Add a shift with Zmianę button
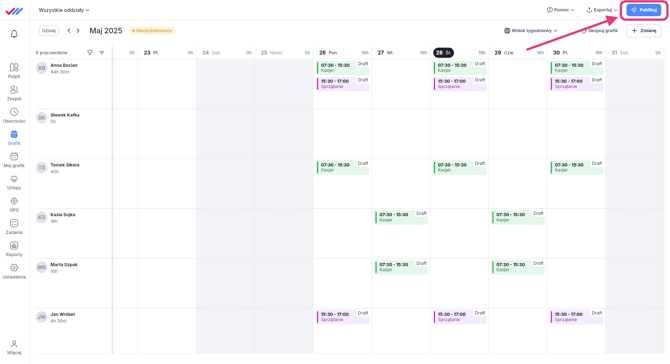The height and width of the screenshot is (364, 670). 644,31
